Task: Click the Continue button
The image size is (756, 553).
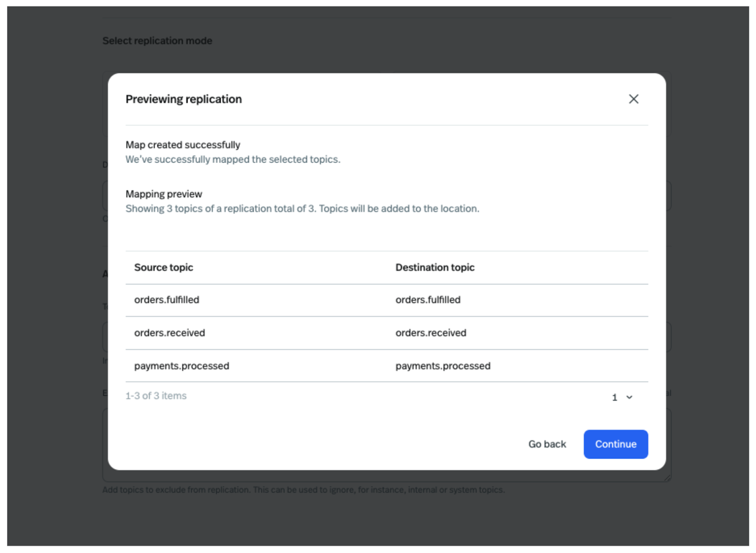Action: click(615, 444)
